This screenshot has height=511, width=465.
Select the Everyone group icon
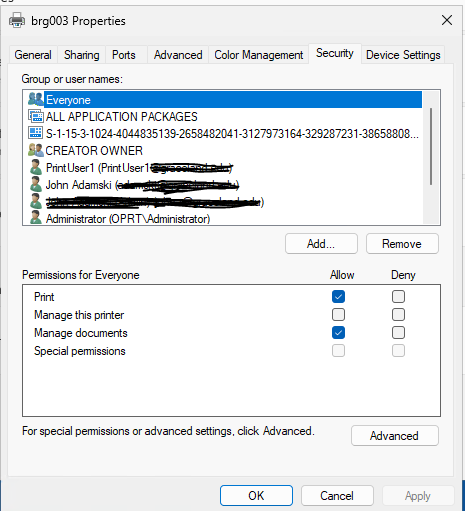(x=36, y=99)
